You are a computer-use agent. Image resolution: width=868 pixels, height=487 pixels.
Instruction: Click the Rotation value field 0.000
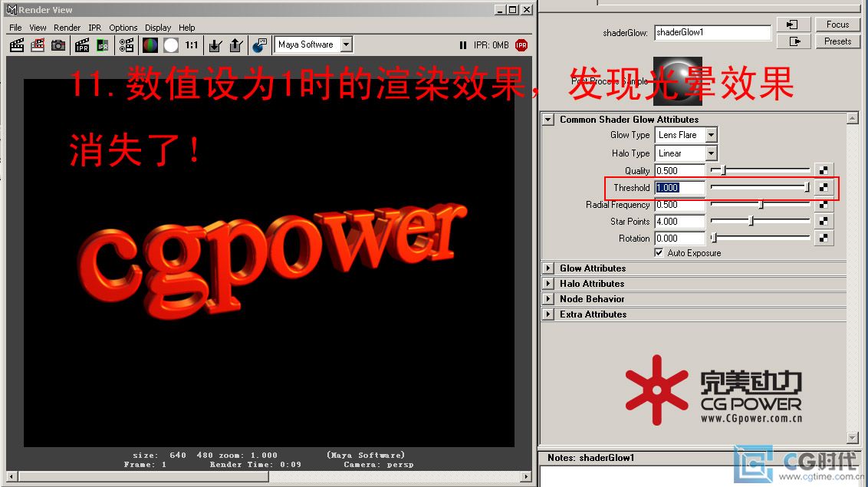pos(680,239)
